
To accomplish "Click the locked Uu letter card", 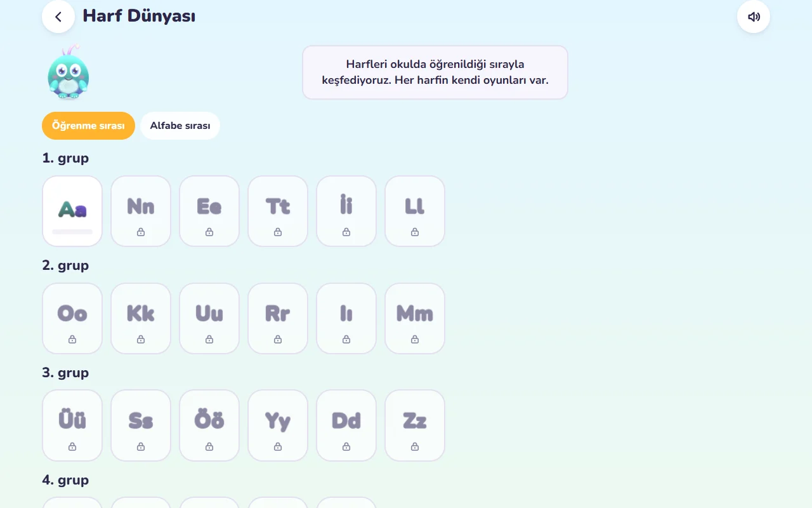I will tap(209, 318).
